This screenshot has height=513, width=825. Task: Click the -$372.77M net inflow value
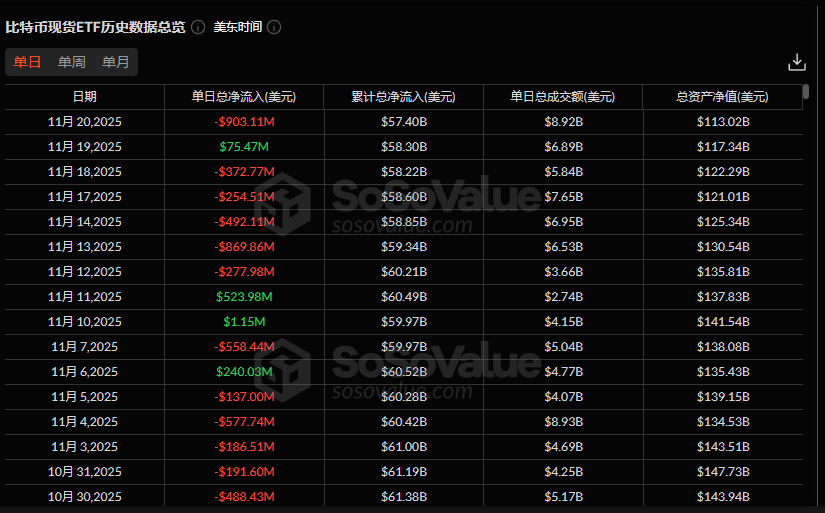click(244, 172)
